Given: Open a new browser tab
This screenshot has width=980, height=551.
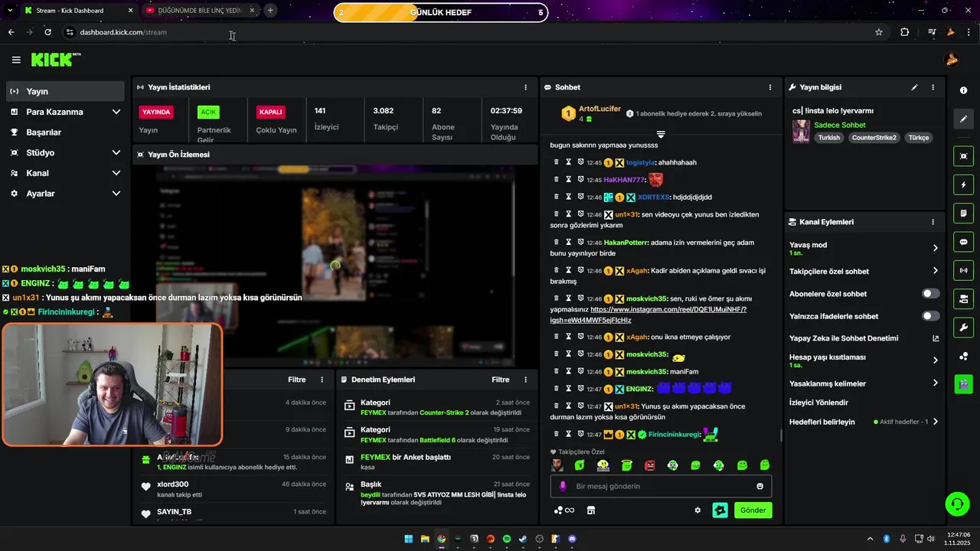Looking at the screenshot, I should [270, 11].
